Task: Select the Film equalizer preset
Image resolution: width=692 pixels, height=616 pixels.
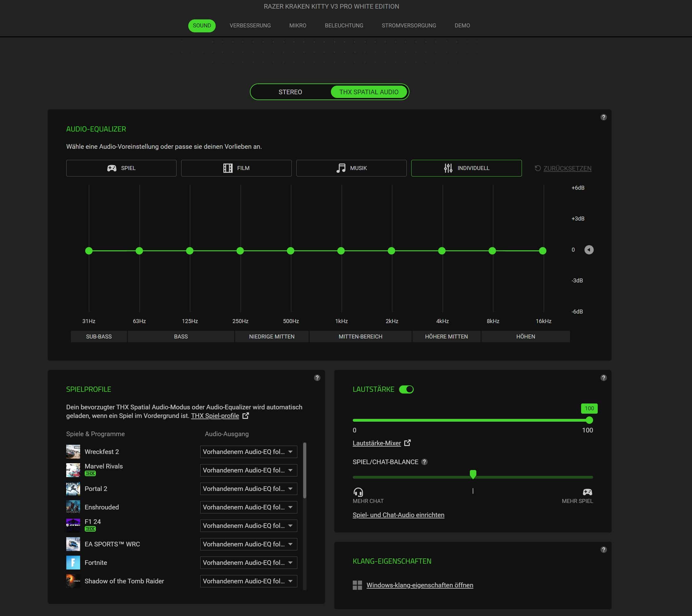Action: pos(236,168)
